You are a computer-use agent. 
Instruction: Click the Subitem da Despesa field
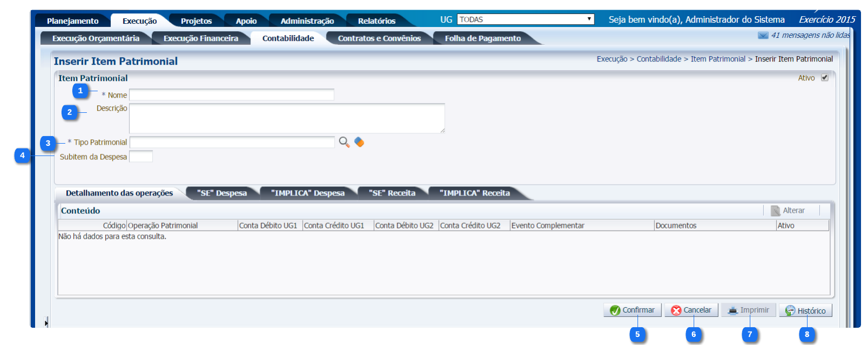pos(141,157)
